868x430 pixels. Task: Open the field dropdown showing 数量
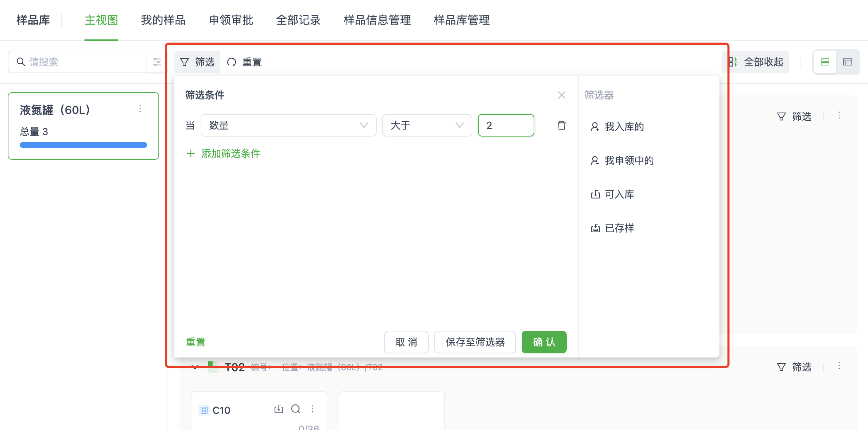pyautogui.click(x=289, y=125)
